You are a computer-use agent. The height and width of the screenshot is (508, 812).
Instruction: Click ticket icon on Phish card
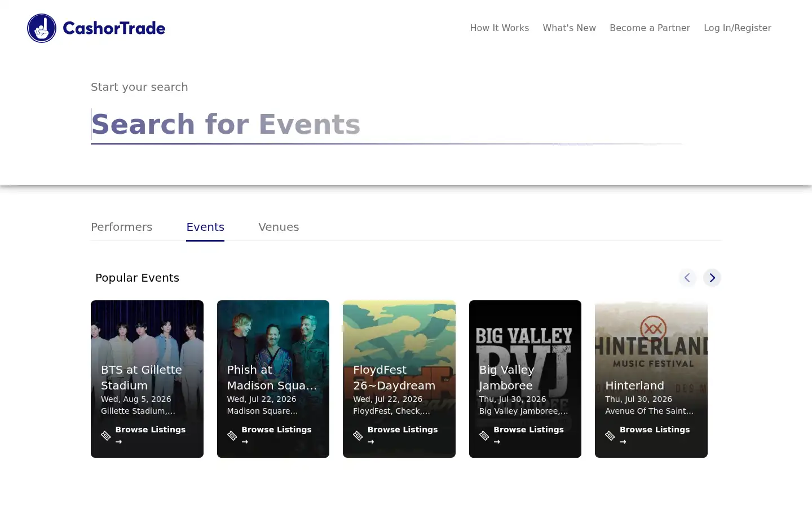tap(232, 435)
